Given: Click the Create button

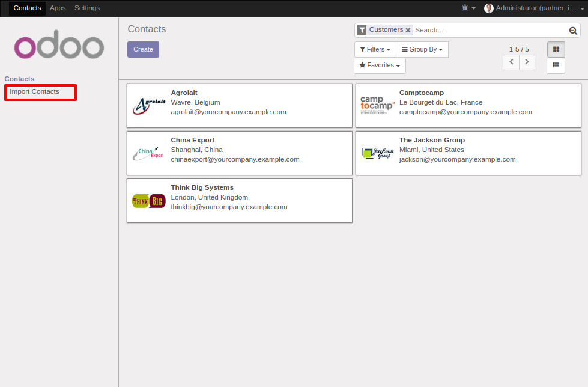Looking at the screenshot, I should coord(143,50).
